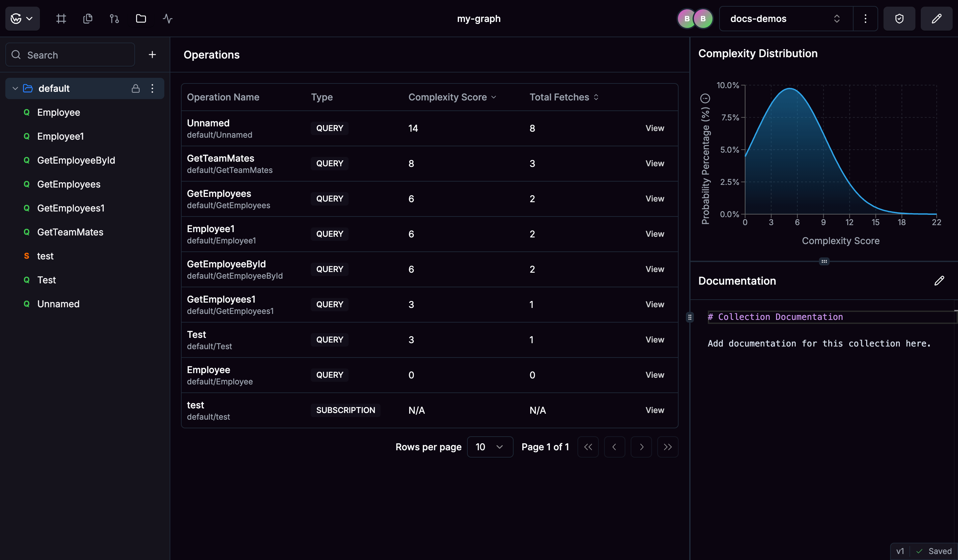Go to previous page button
Screen dimensions: 958x560
614,447
